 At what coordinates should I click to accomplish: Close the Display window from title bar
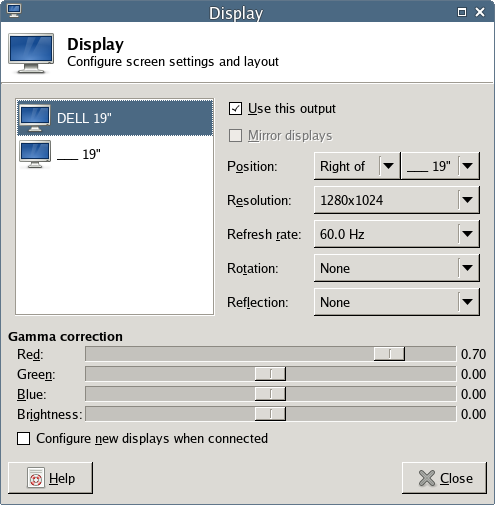click(x=480, y=12)
